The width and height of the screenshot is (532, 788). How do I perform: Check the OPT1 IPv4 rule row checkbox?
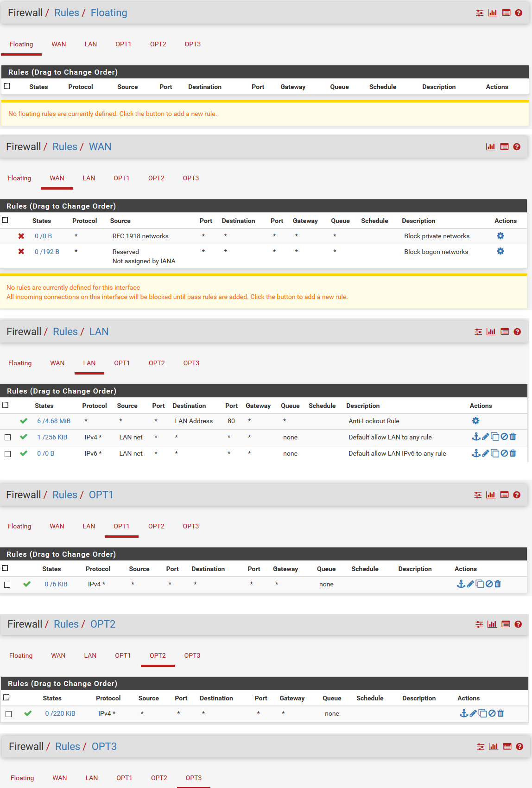(x=7, y=585)
